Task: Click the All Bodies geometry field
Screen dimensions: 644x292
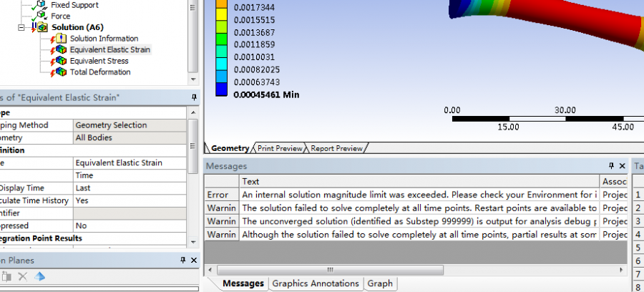Action: pos(130,138)
